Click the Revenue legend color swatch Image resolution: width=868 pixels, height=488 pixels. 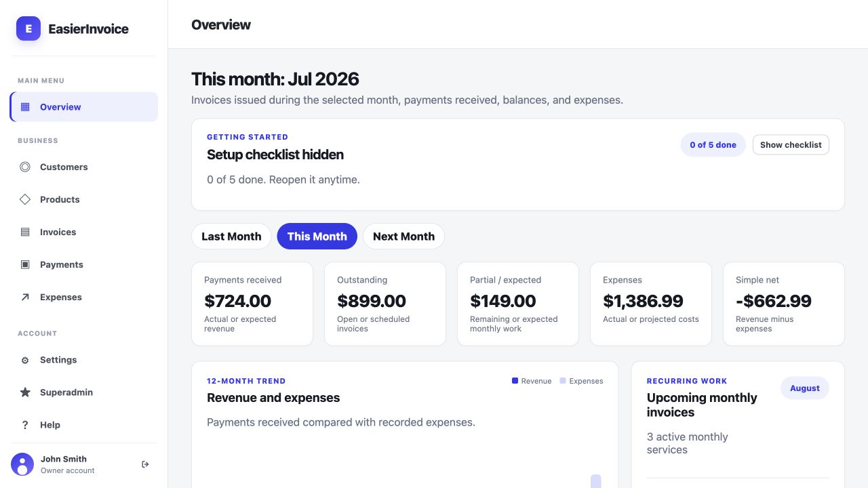515,381
